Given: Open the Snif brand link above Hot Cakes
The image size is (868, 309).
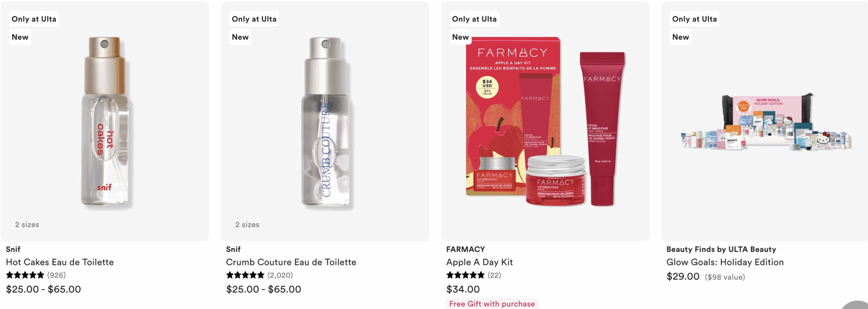Looking at the screenshot, I should click(x=13, y=249).
